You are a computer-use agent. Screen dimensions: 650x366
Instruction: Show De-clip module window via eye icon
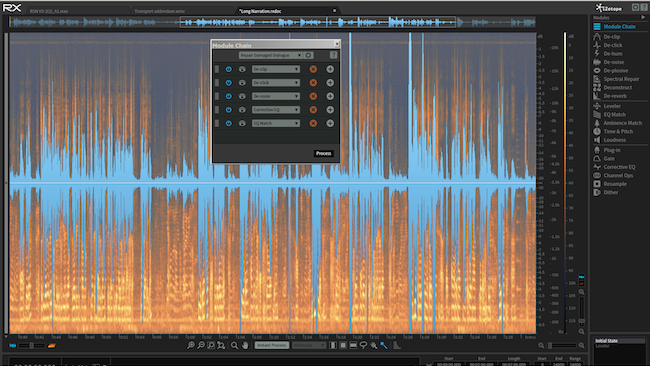pyautogui.click(x=242, y=69)
